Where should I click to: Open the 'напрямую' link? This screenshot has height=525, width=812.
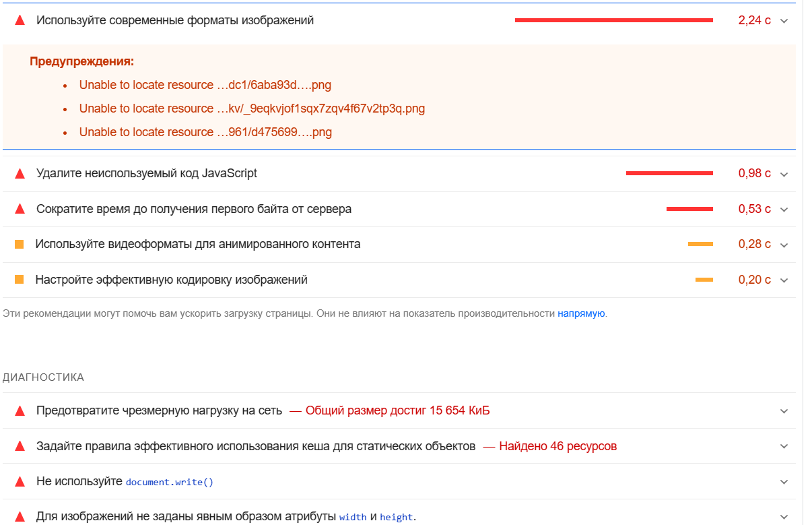[x=581, y=313]
